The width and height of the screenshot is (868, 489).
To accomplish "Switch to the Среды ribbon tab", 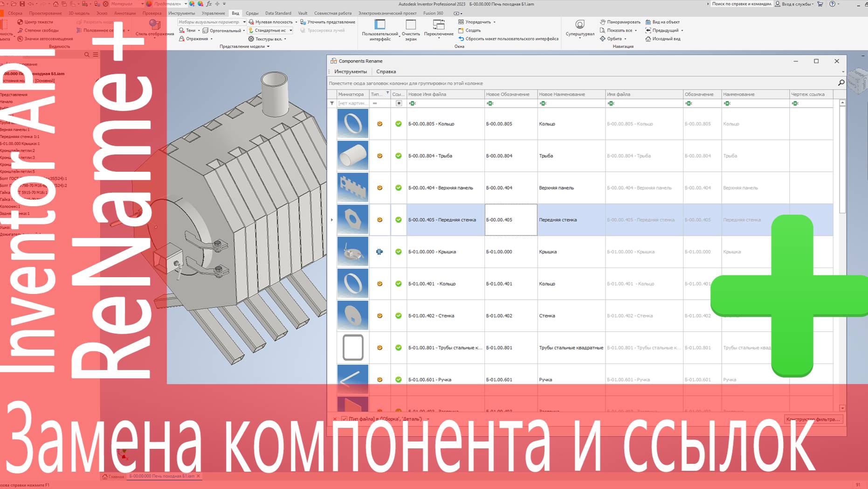I will click(x=252, y=13).
